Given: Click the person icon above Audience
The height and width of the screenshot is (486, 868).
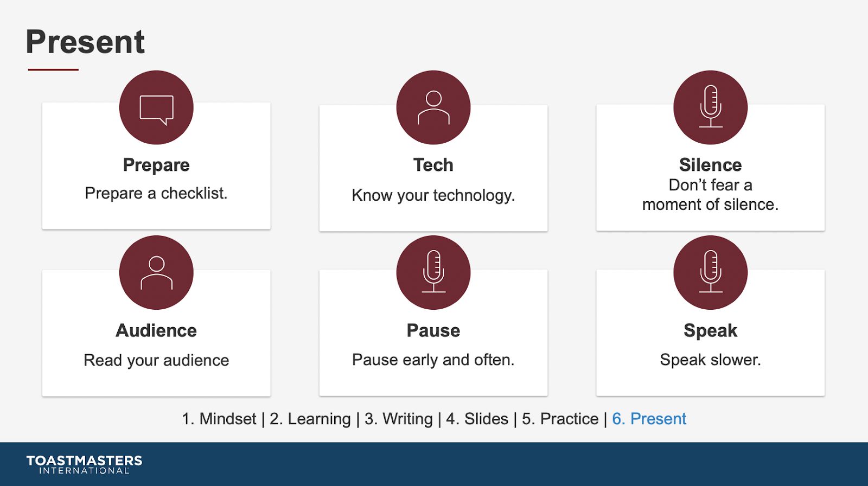Looking at the screenshot, I should click(x=156, y=272).
